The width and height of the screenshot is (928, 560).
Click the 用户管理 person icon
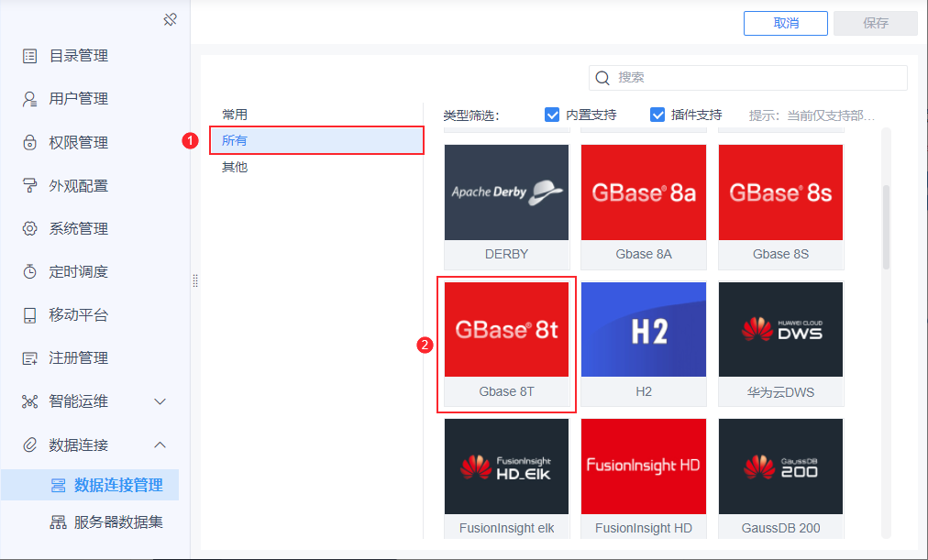29,99
